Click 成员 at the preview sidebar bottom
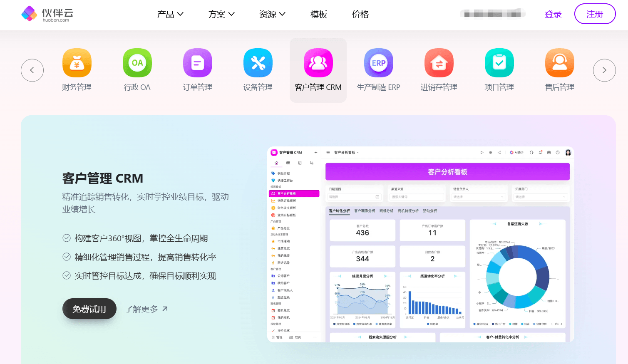 [x=295, y=337]
